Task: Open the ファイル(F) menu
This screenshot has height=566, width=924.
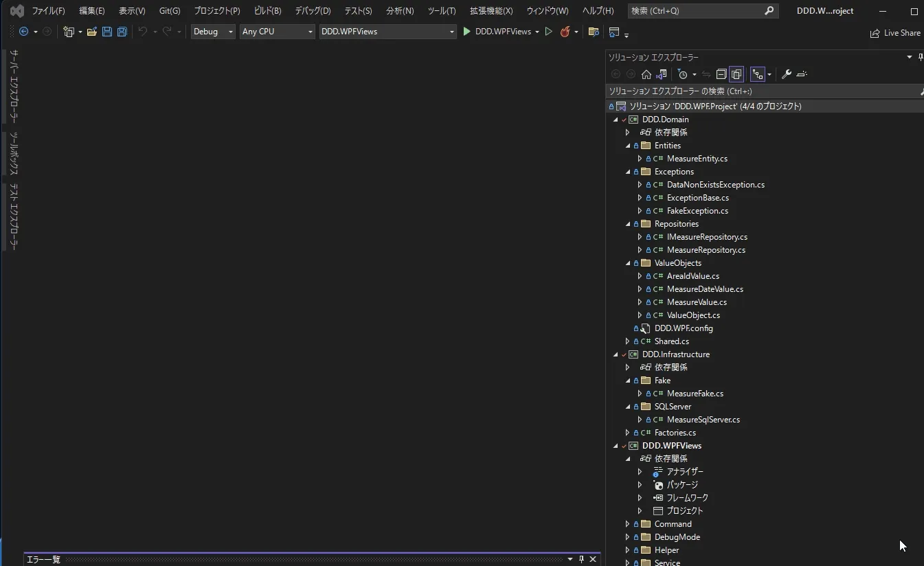Action: pyautogui.click(x=48, y=11)
